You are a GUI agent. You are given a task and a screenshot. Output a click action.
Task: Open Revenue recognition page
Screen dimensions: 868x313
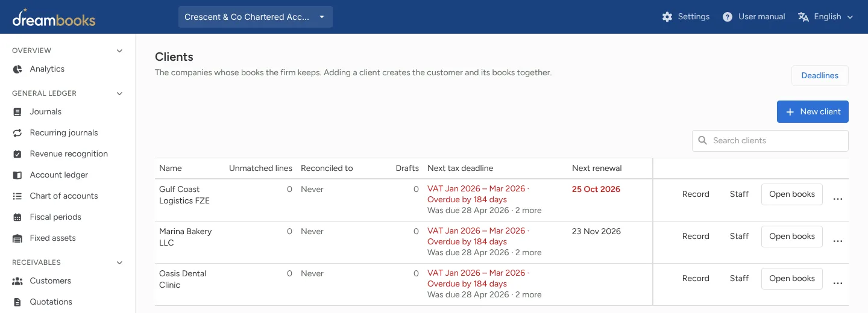point(68,154)
